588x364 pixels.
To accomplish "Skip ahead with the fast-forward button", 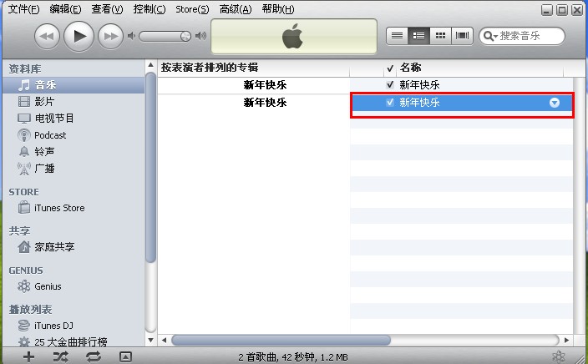I will point(110,37).
